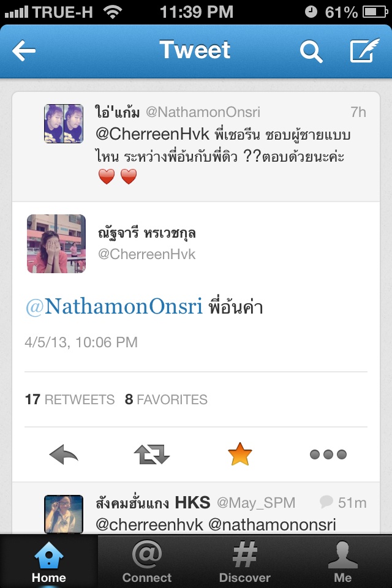
Task: Retweet using the double-arrow icon
Action: click(x=151, y=454)
